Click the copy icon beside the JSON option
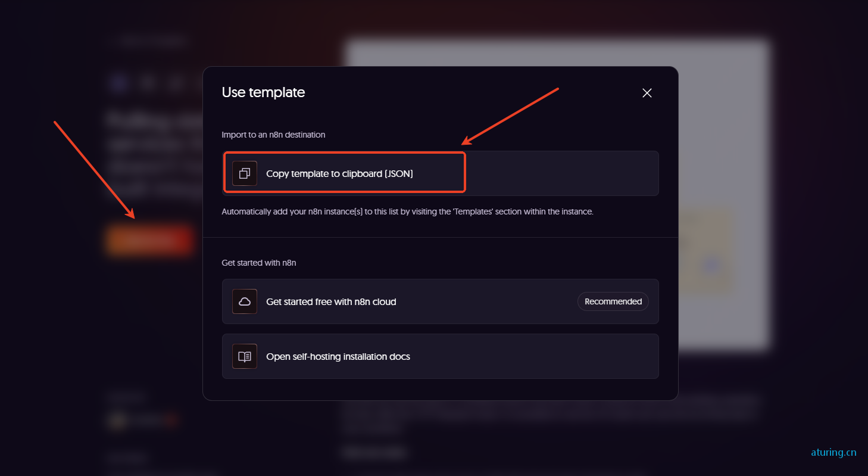Image resolution: width=868 pixels, height=476 pixels. [x=245, y=173]
